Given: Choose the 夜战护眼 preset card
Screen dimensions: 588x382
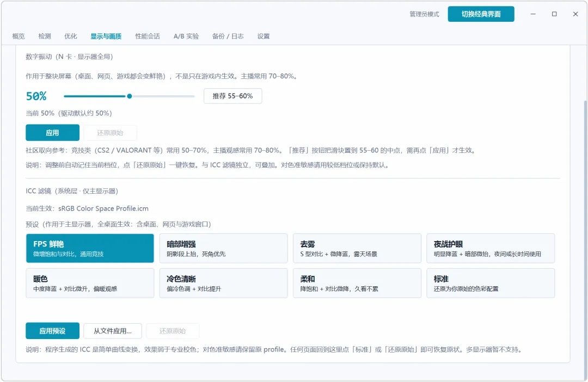Looking at the screenshot, I should click(x=491, y=248).
